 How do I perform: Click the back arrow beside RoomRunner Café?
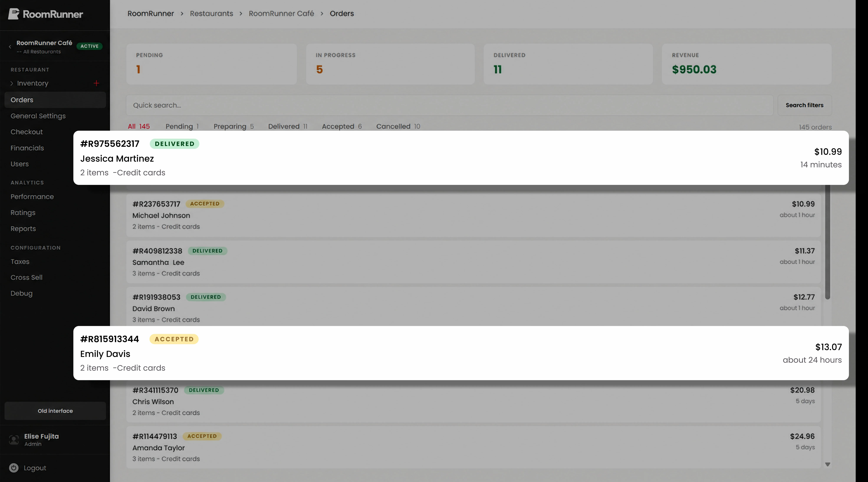(10, 47)
